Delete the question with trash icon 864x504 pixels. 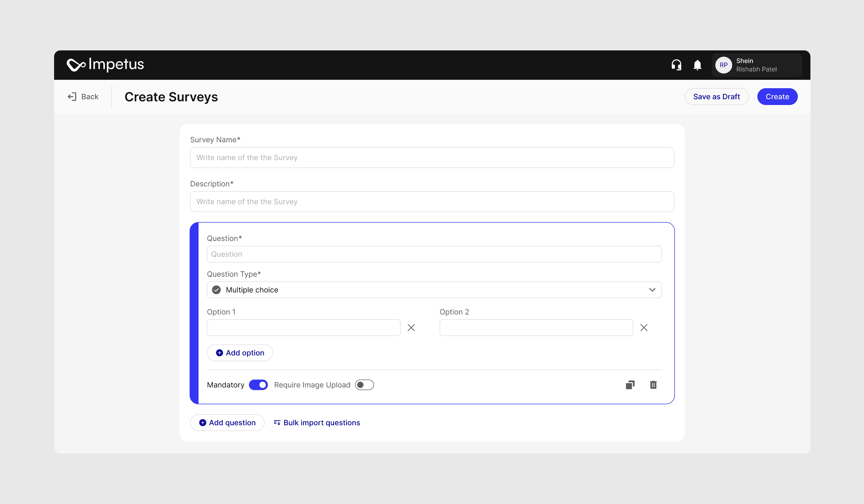click(653, 385)
